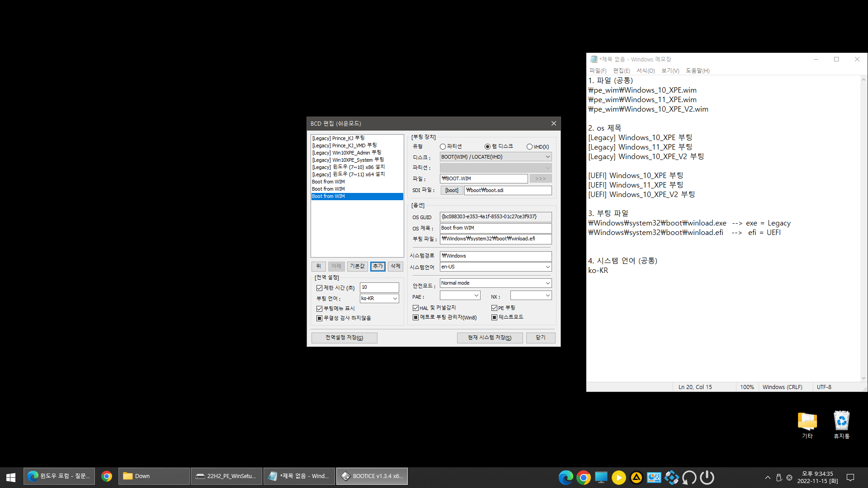The height and width of the screenshot is (488, 868).
Task: Open the 안전모드 Normal mode dropdown
Action: click(x=495, y=283)
